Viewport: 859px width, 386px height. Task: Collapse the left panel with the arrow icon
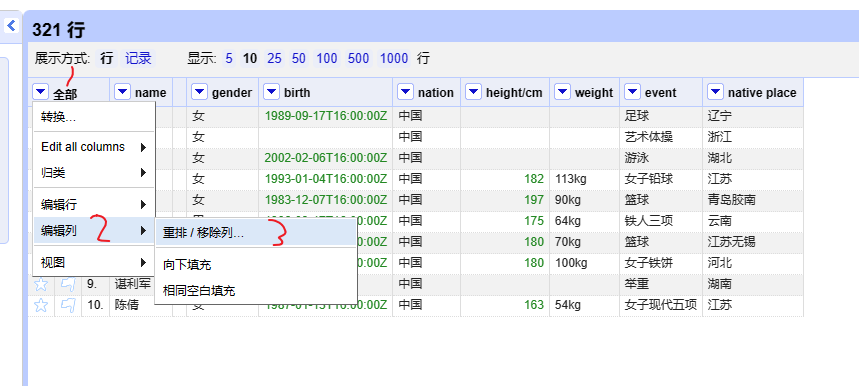pos(12,25)
